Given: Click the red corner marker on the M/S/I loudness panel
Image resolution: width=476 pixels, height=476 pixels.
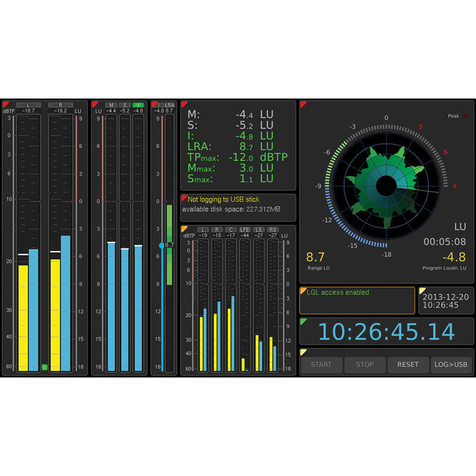Looking at the screenshot, I should 93,103.
